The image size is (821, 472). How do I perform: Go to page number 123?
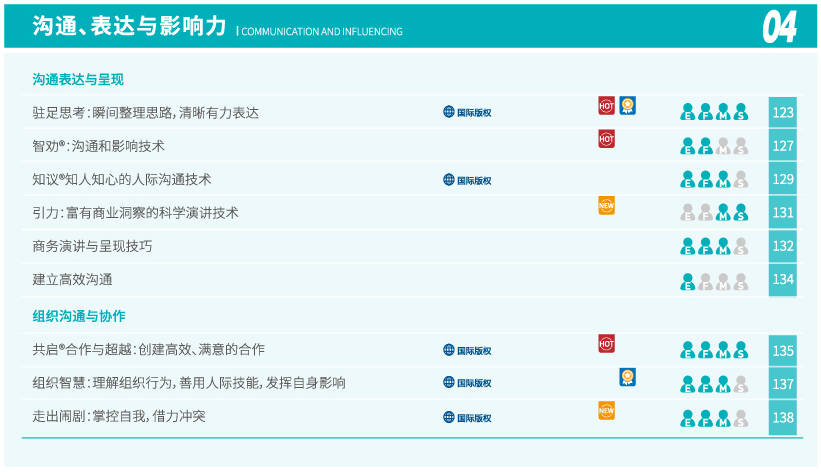(x=783, y=112)
